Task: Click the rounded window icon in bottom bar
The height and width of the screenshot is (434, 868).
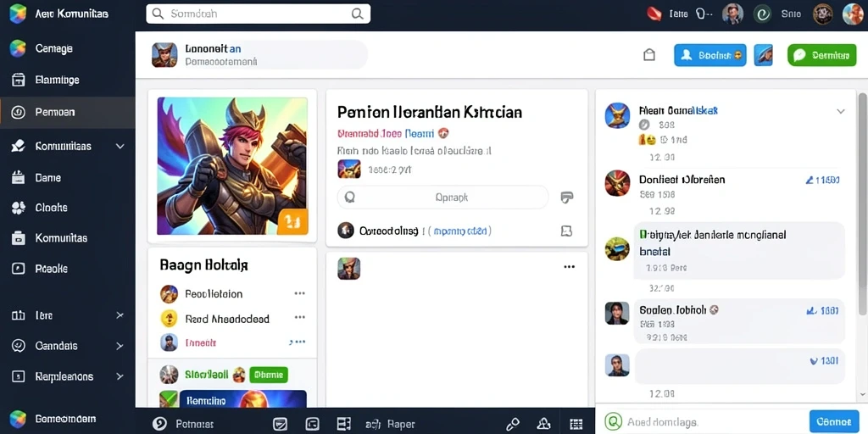Action: (312, 424)
